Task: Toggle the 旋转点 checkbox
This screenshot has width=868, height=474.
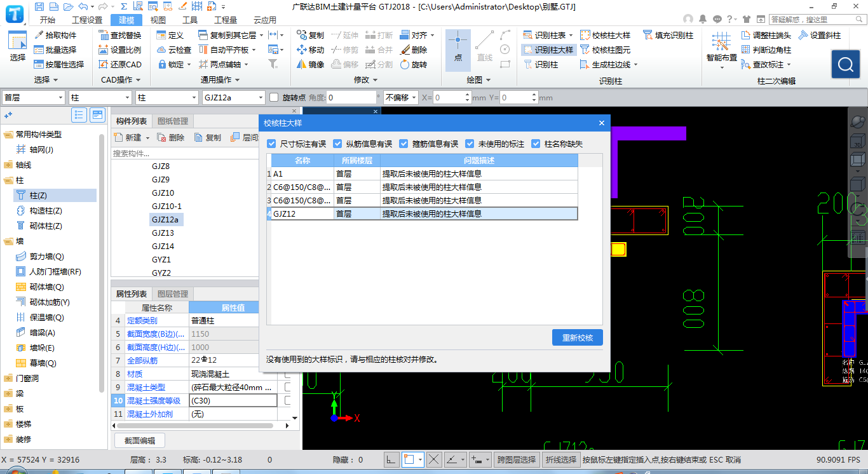Action: click(x=274, y=98)
